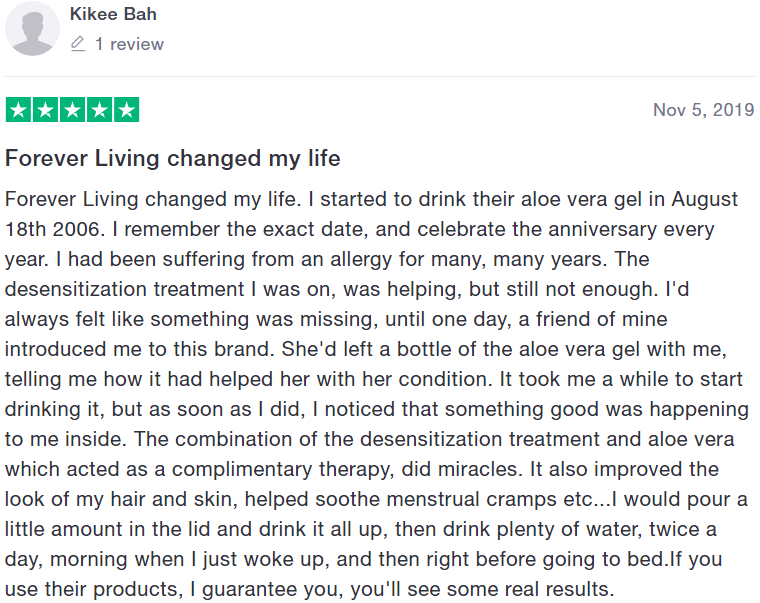Click the reviewer name Kikee Bah
The height and width of the screenshot is (603, 760).
pos(113,14)
